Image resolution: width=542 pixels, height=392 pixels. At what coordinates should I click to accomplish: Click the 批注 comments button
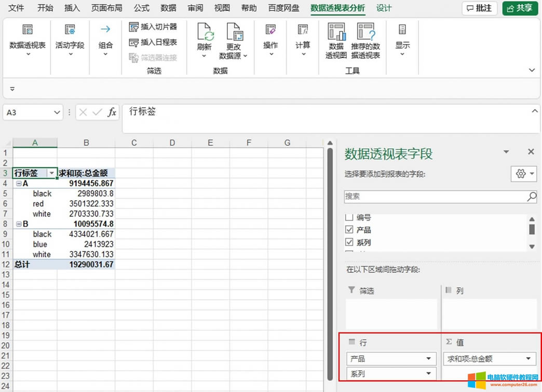tap(479, 8)
